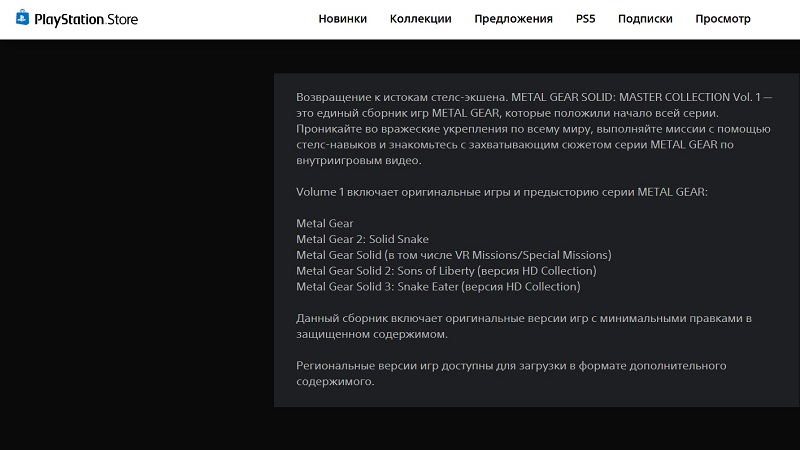Open the Подписки navigation item

645,19
